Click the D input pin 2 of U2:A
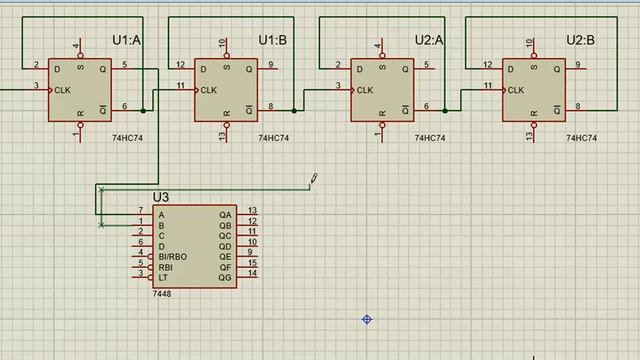 [341, 68]
